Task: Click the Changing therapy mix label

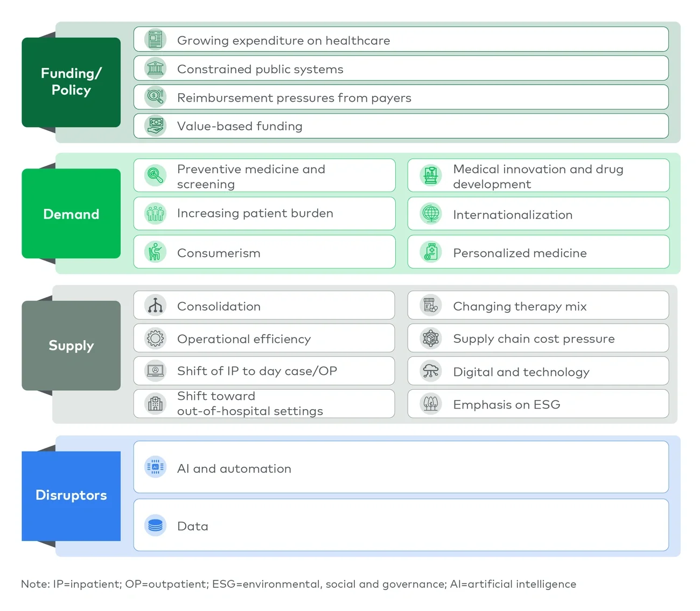Action: coord(520,306)
